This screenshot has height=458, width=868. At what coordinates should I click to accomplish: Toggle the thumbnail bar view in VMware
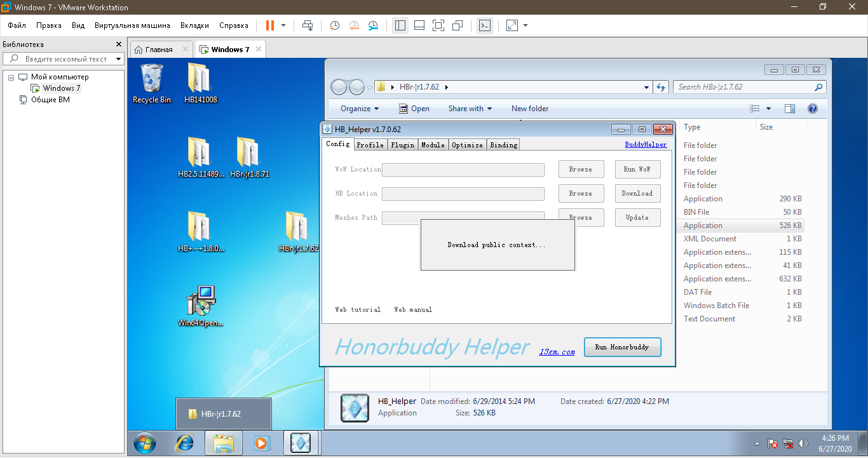[x=419, y=25]
